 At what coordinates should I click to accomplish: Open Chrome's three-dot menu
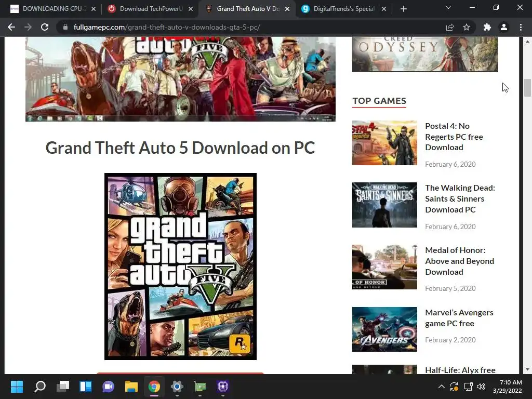(521, 27)
